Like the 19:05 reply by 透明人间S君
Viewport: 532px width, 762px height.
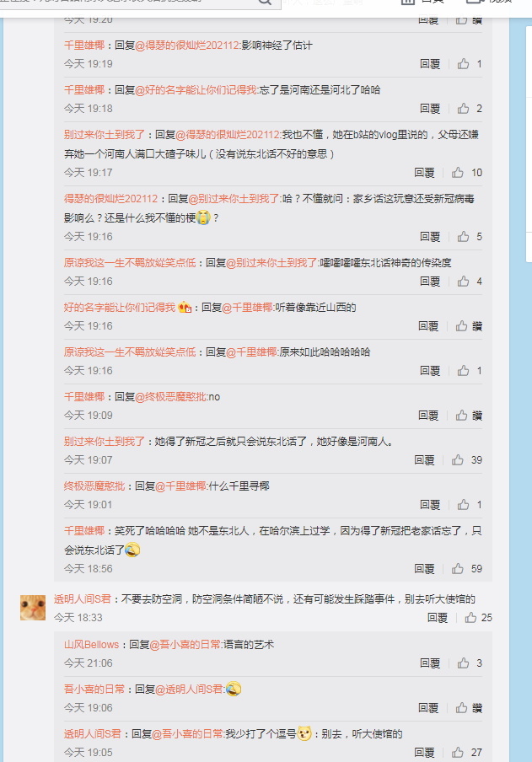click(458, 752)
